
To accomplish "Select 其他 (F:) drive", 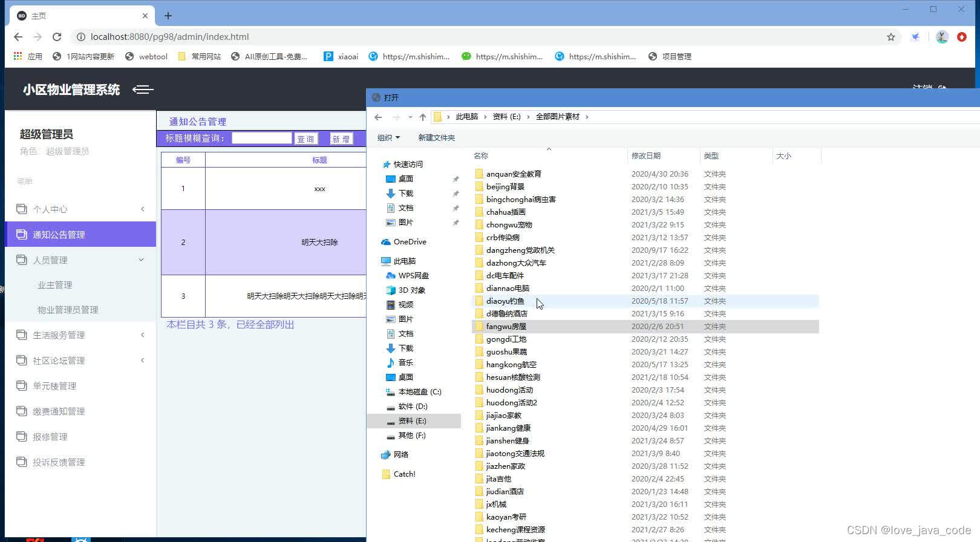I will pos(406,436).
